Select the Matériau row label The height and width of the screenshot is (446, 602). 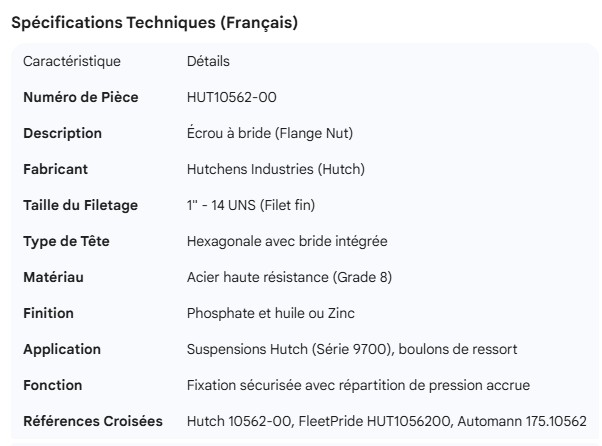tap(53, 277)
